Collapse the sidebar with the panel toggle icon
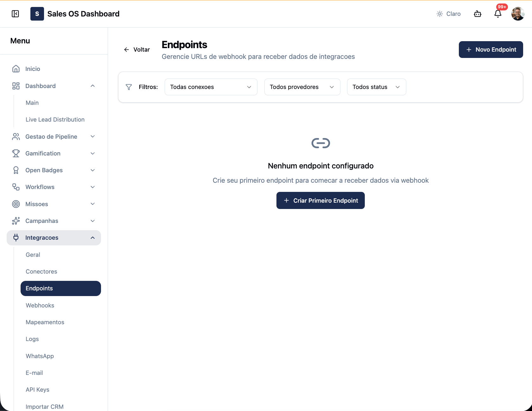This screenshot has width=532, height=411. coord(15,14)
